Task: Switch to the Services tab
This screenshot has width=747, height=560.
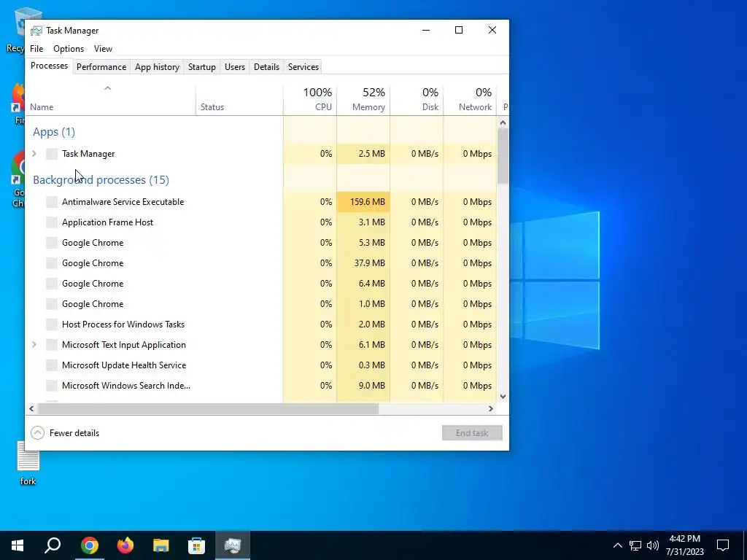Action: tap(303, 67)
